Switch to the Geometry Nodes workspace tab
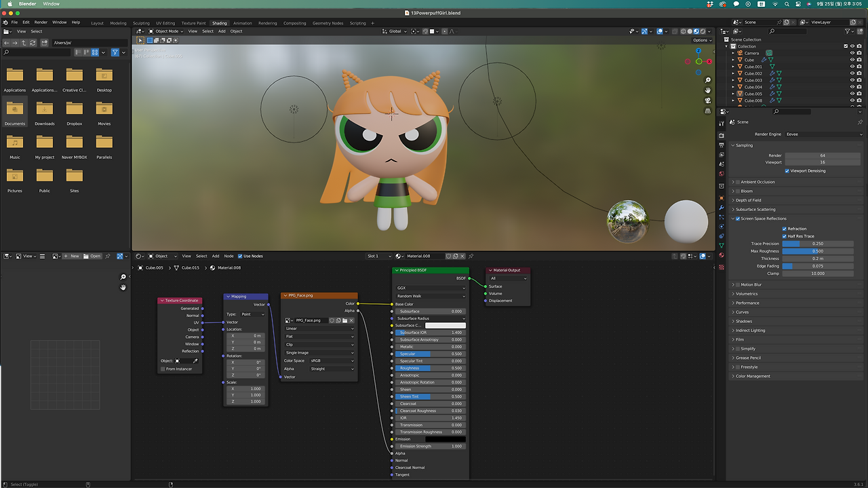Image resolution: width=868 pixels, height=488 pixels. click(328, 23)
